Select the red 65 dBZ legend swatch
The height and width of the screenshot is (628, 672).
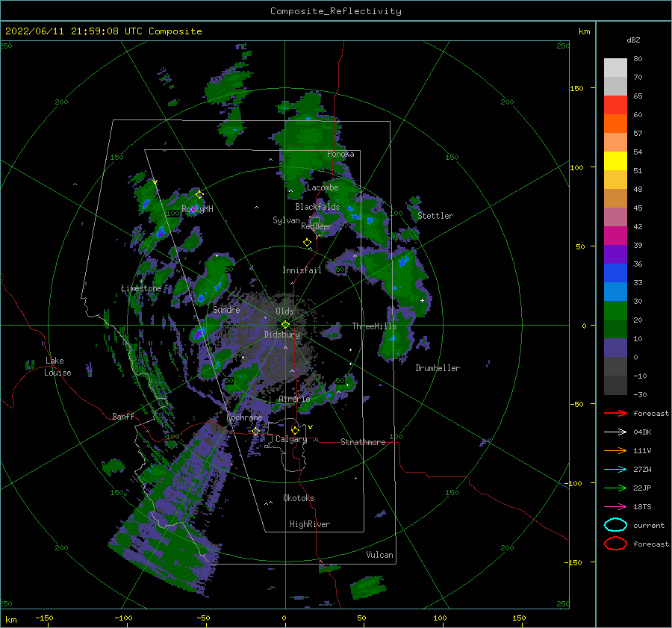(x=615, y=105)
